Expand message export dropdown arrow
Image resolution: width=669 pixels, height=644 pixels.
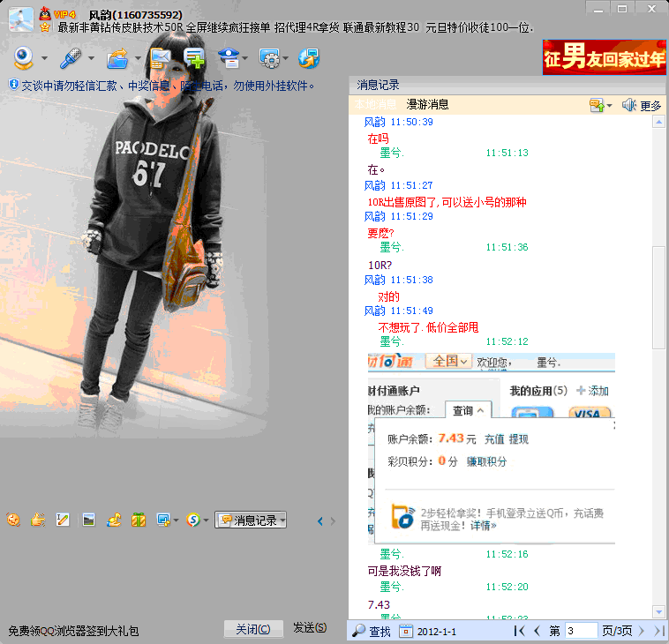(x=609, y=105)
